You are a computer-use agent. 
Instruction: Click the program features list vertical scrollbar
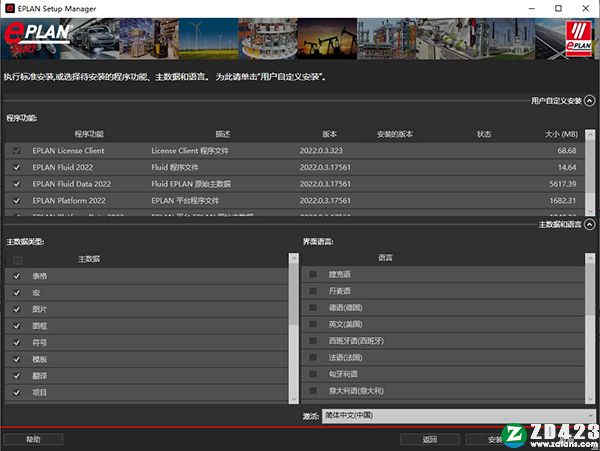pyautogui.click(x=590, y=173)
